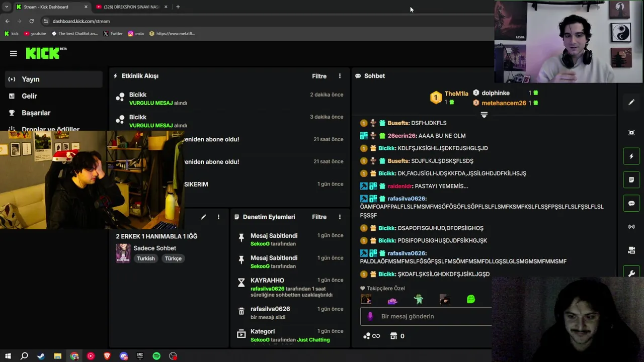Open the kick bookmark

tap(12, 34)
